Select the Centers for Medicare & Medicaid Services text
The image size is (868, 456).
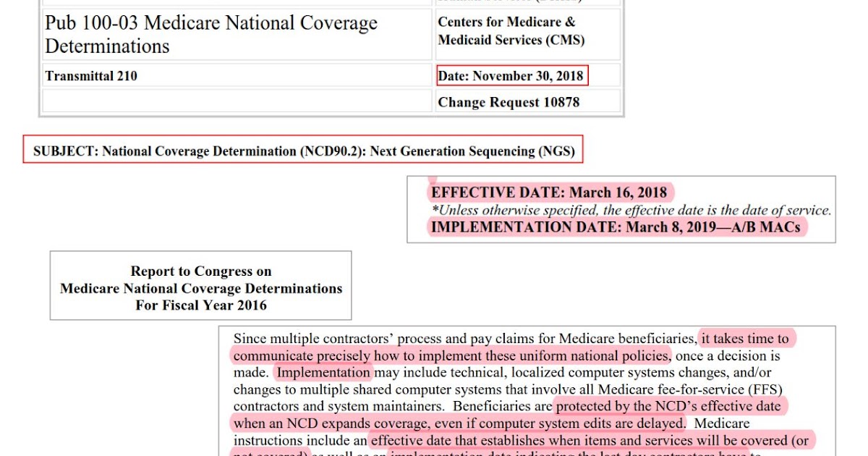tap(511, 31)
